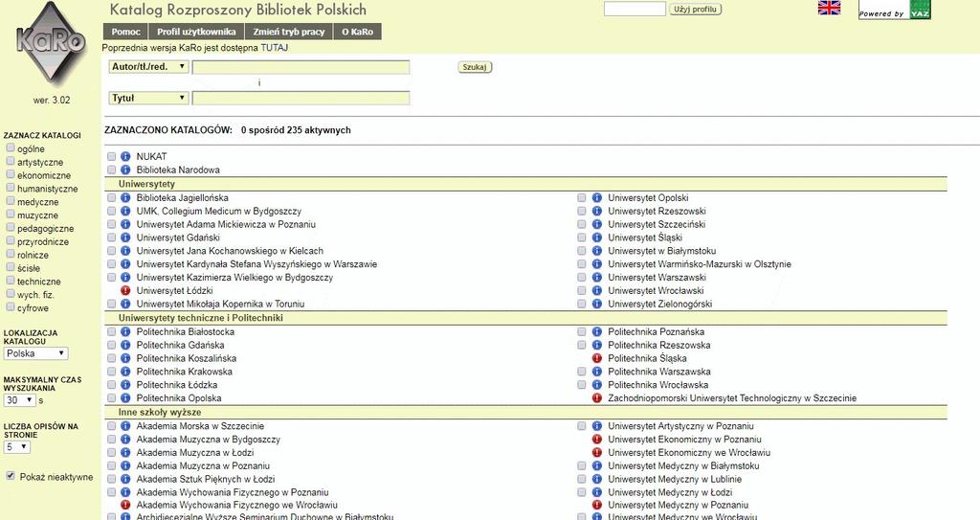Viewport: 980px width, 520px height.
Task: Open info icon for Uniwersytet Zielonogórski
Action: click(x=597, y=304)
